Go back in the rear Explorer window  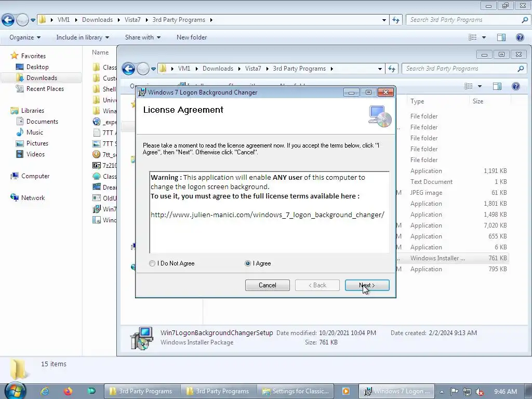(8, 20)
